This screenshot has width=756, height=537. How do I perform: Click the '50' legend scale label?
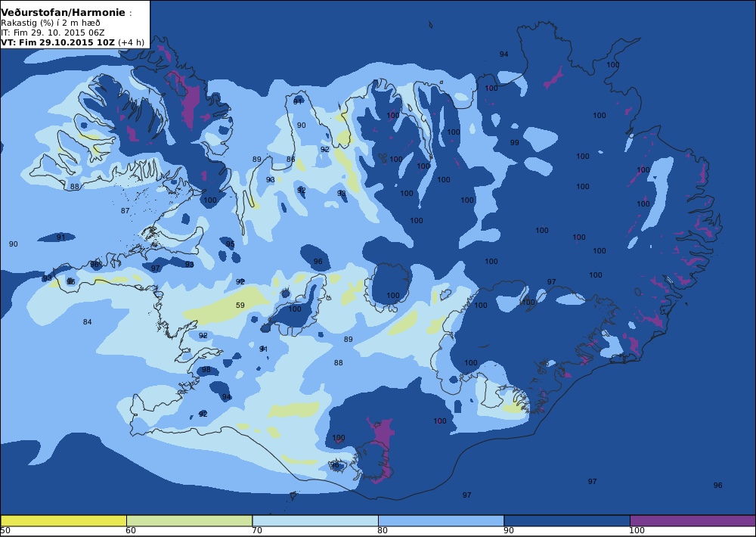coord(5,531)
